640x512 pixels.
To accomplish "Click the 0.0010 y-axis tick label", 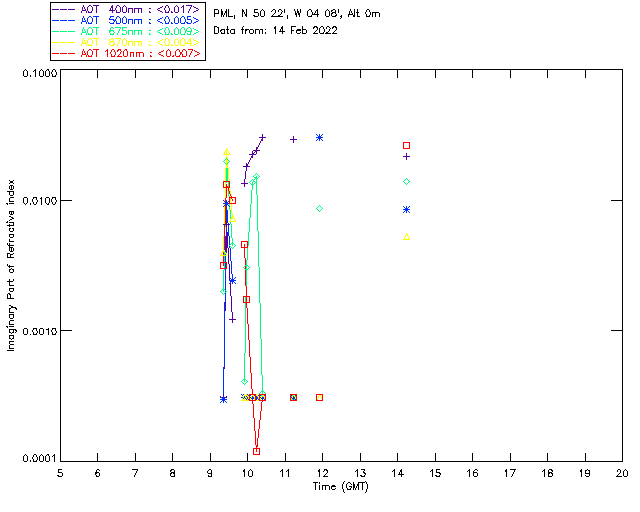I will click(40, 331).
